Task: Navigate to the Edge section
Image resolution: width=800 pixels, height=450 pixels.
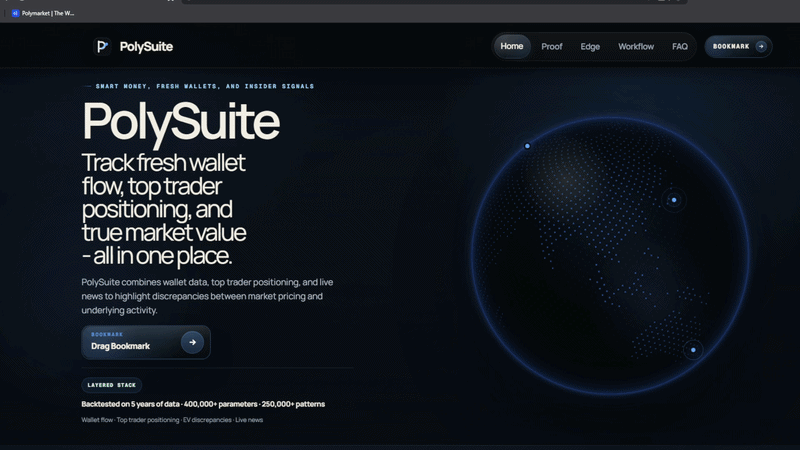Action: click(x=590, y=46)
